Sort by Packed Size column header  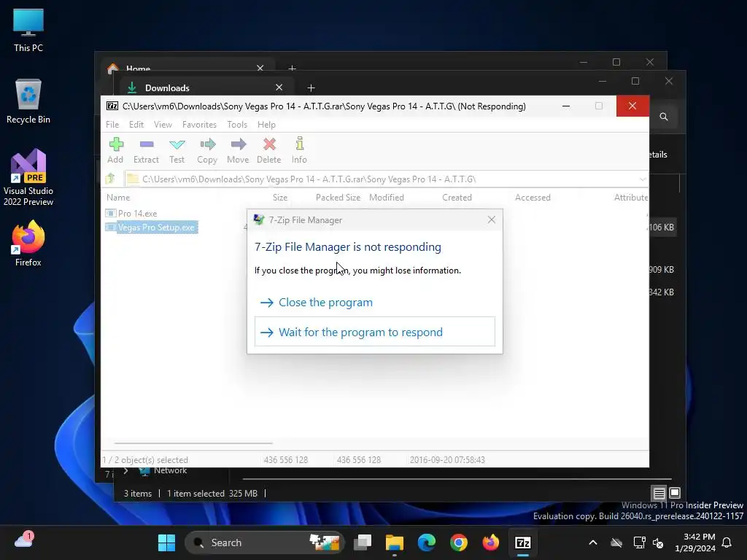coord(338,197)
